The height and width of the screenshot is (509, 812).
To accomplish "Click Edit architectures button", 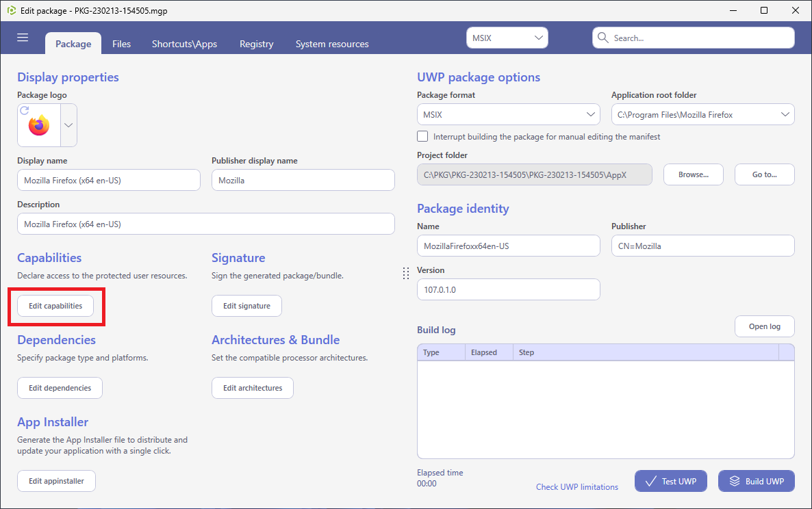I will [x=253, y=388].
